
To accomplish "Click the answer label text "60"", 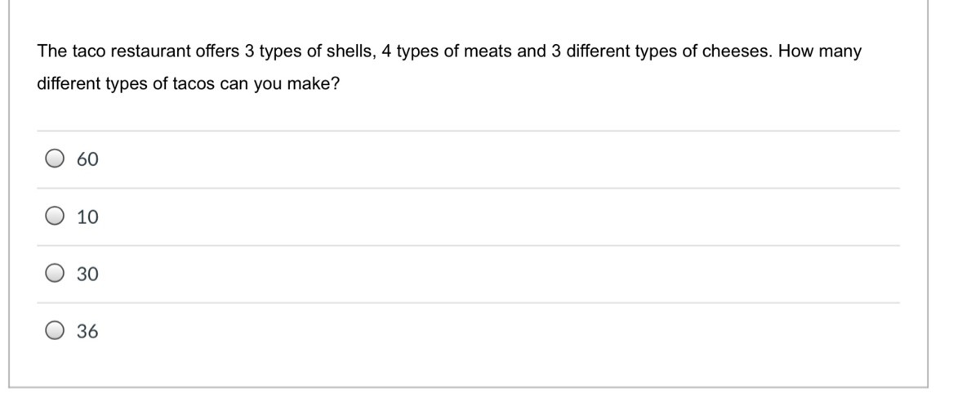I will coord(87,159).
